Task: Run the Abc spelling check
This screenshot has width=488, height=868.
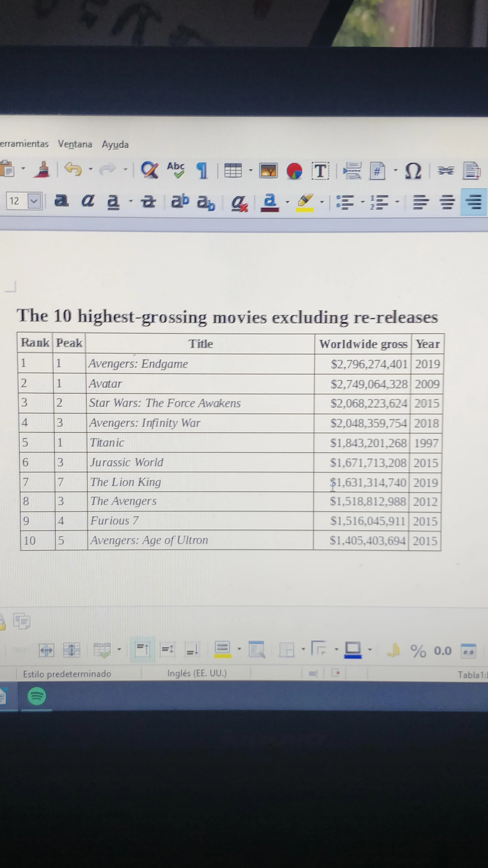Action: pos(176,170)
